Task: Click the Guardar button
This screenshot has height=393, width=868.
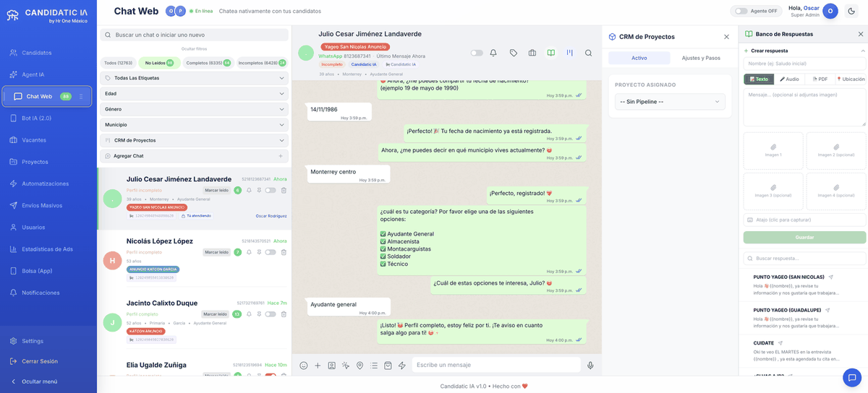Action: pos(804,237)
